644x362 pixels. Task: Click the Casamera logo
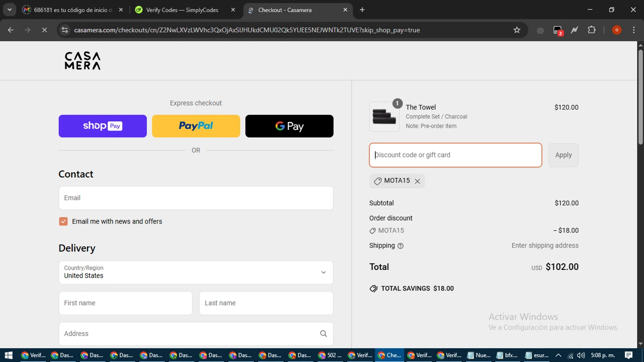[82, 61]
